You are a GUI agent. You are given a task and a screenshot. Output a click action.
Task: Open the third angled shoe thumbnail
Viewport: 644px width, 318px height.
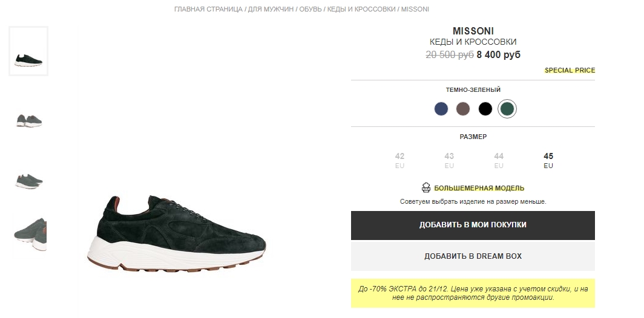[28, 181]
